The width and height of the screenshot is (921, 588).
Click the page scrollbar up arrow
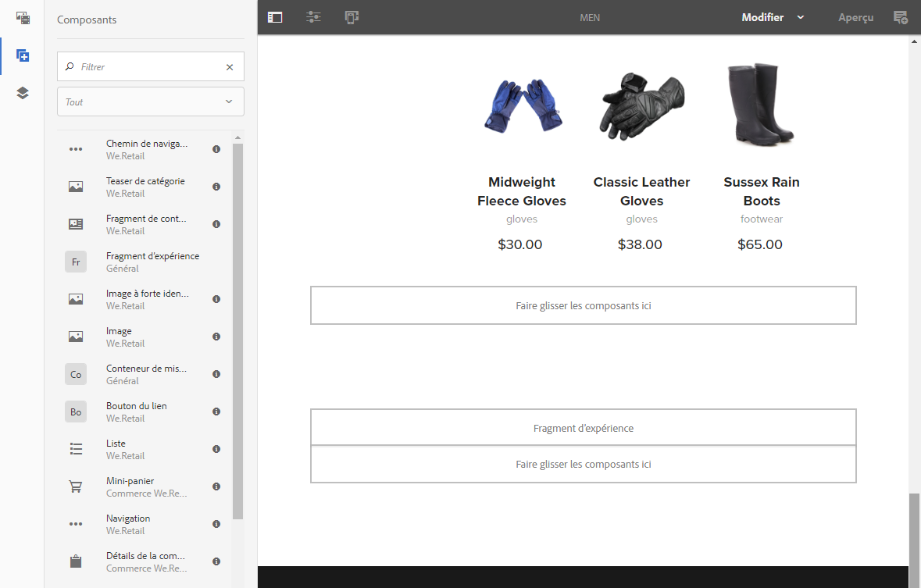(x=914, y=41)
